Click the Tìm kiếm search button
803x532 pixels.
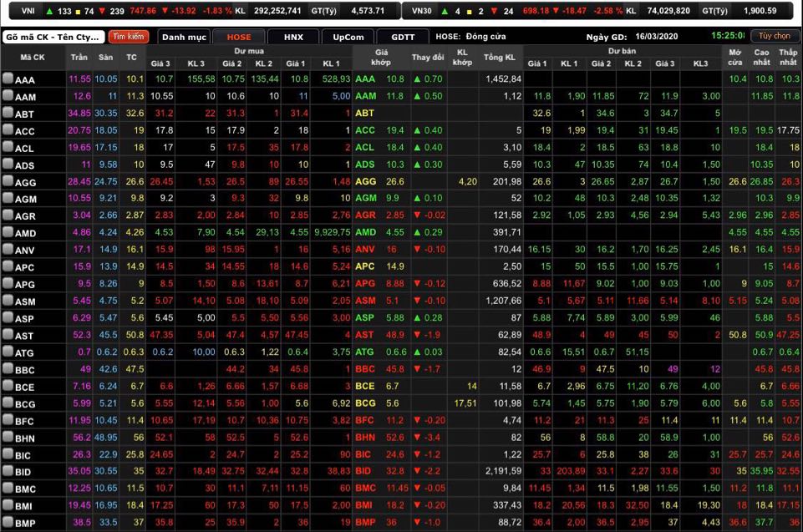coord(129,37)
